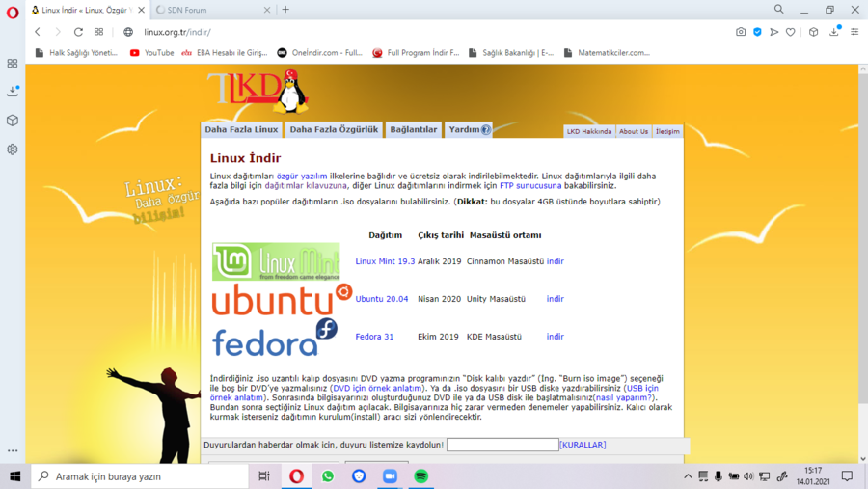This screenshot has width=868, height=489.
Task: Open the About Us tab
Action: click(634, 131)
